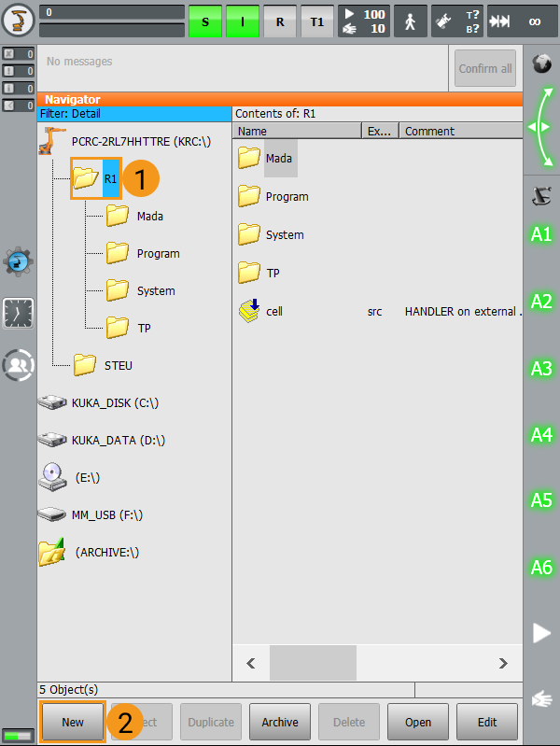Click the white program start play arrow
Image resolution: width=560 pixels, height=746 pixels.
click(x=541, y=633)
